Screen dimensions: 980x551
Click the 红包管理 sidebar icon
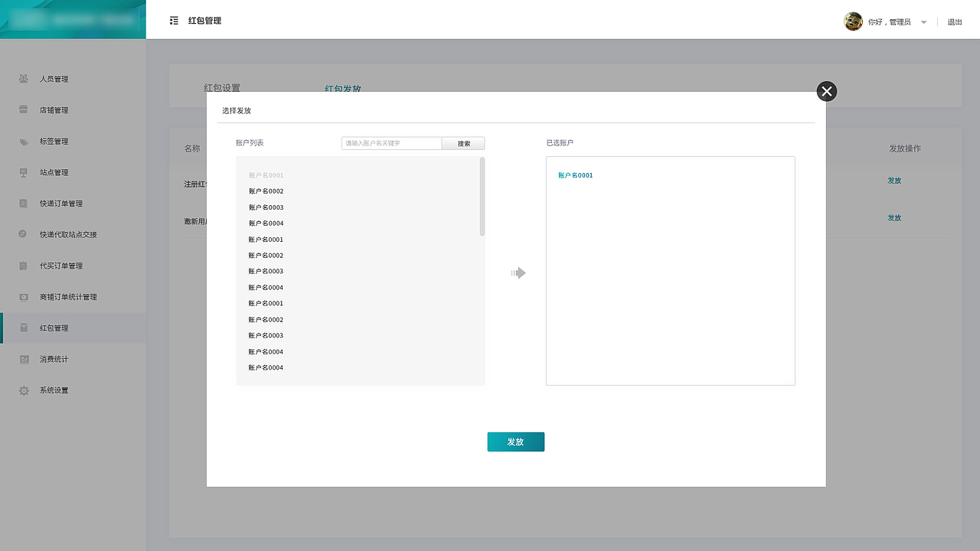pos(24,328)
